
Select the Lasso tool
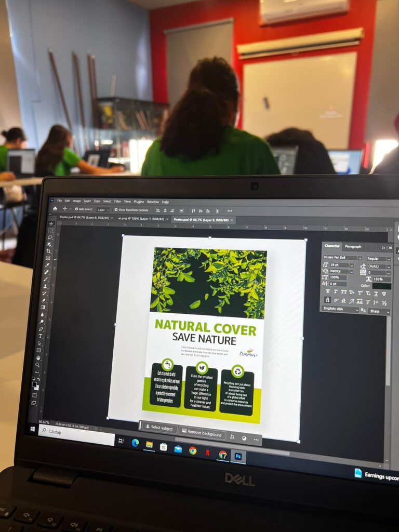[50, 237]
